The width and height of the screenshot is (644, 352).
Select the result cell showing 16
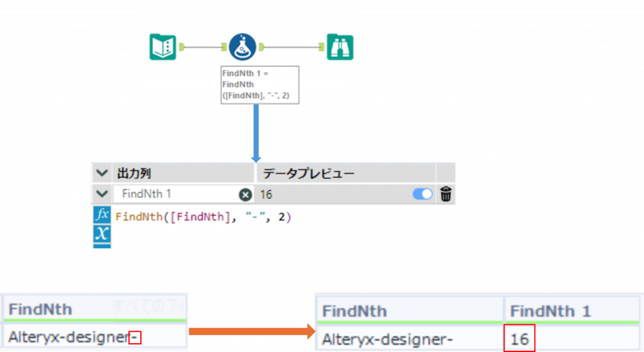point(519,340)
